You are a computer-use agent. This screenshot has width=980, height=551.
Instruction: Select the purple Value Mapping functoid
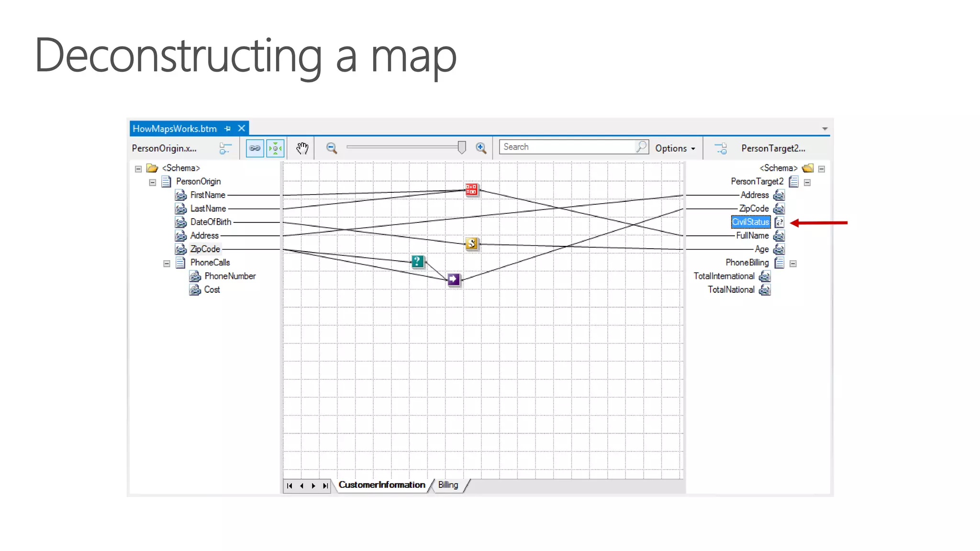pyautogui.click(x=454, y=279)
